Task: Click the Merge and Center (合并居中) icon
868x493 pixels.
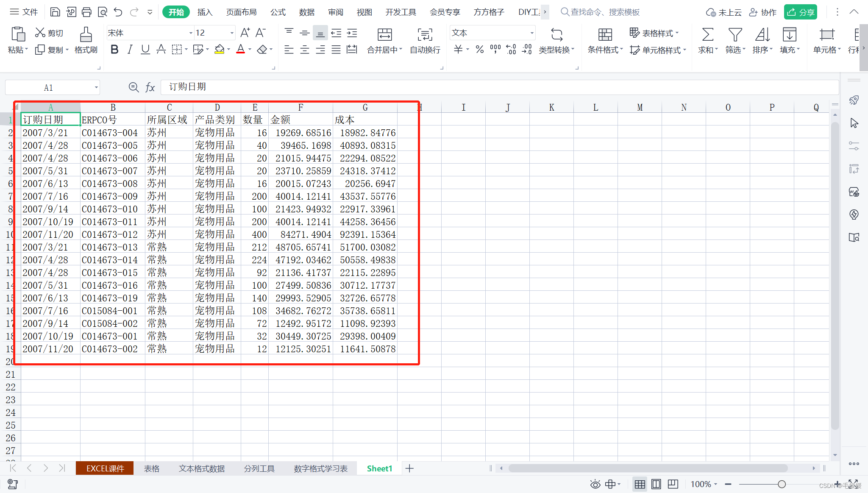Action: 384,35
